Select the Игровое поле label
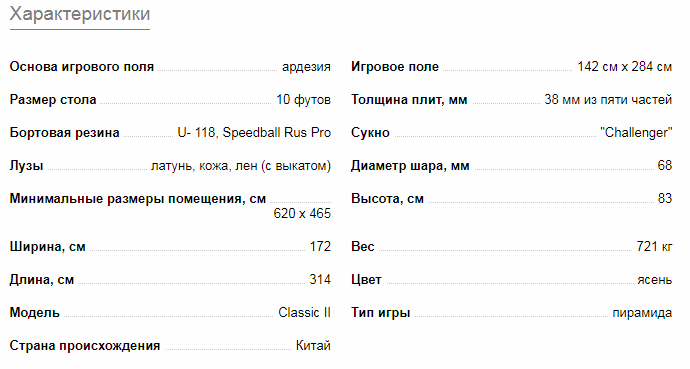This screenshot has height=369, width=690. pyautogui.click(x=395, y=67)
